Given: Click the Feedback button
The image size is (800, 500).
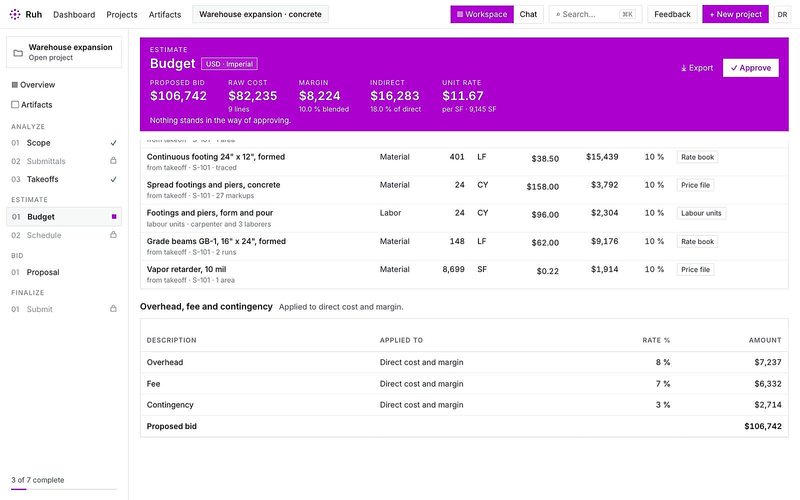Looking at the screenshot, I should pyautogui.click(x=672, y=14).
